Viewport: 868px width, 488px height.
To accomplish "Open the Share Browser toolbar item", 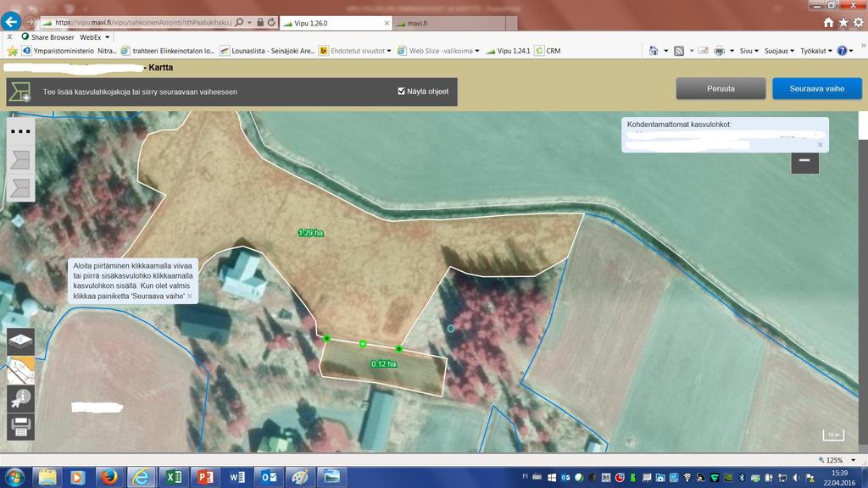I will point(47,37).
